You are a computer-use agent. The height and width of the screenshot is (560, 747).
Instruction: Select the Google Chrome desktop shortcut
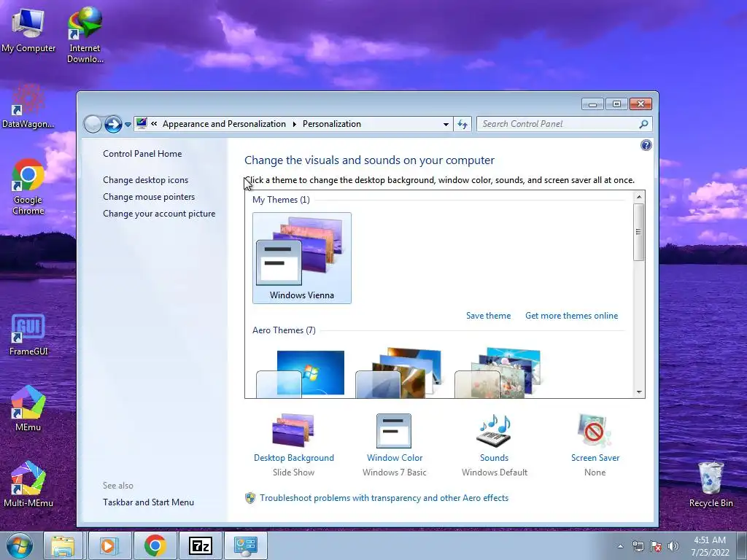click(28, 187)
